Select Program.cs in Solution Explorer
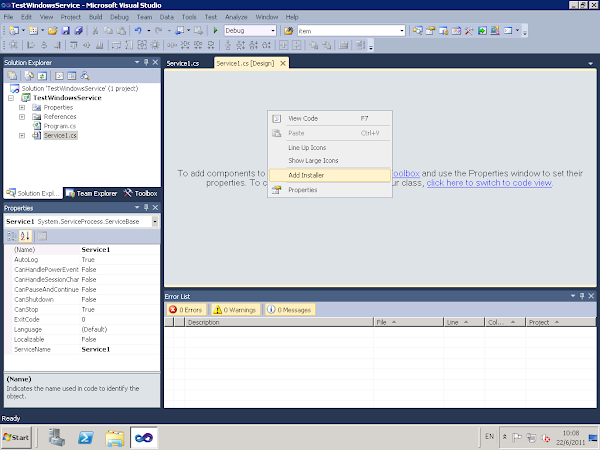Viewport: 600px width, 450px height. 59,126
